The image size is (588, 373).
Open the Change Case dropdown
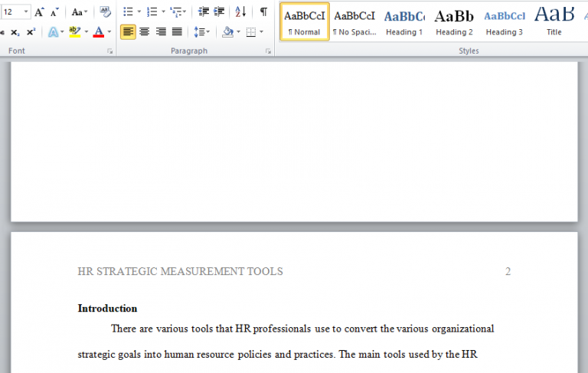80,12
